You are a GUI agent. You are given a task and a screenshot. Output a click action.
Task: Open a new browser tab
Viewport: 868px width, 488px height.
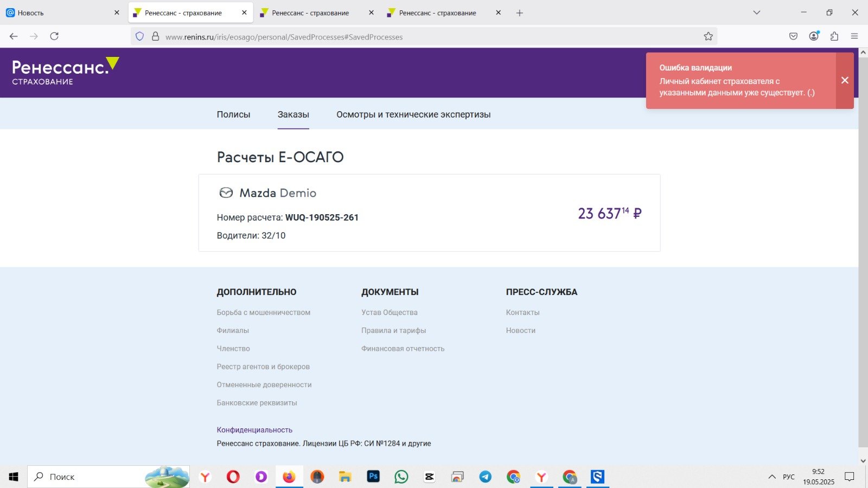click(x=520, y=13)
